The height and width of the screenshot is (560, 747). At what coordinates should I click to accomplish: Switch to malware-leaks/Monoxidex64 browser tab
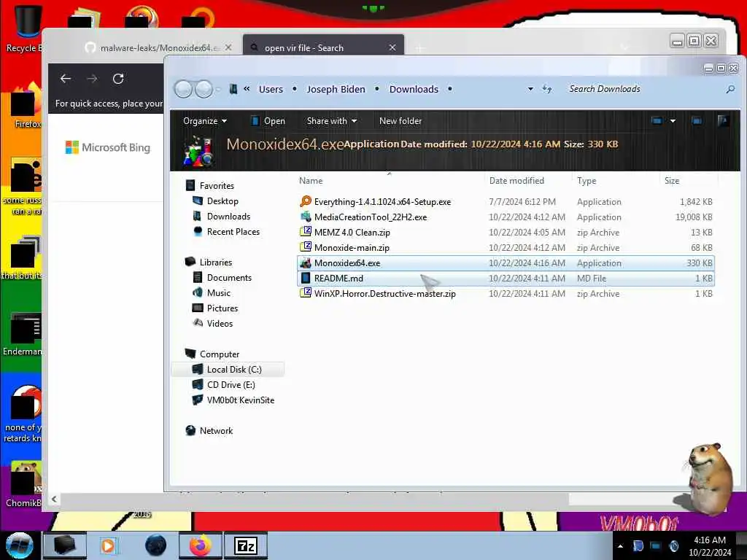tap(158, 47)
